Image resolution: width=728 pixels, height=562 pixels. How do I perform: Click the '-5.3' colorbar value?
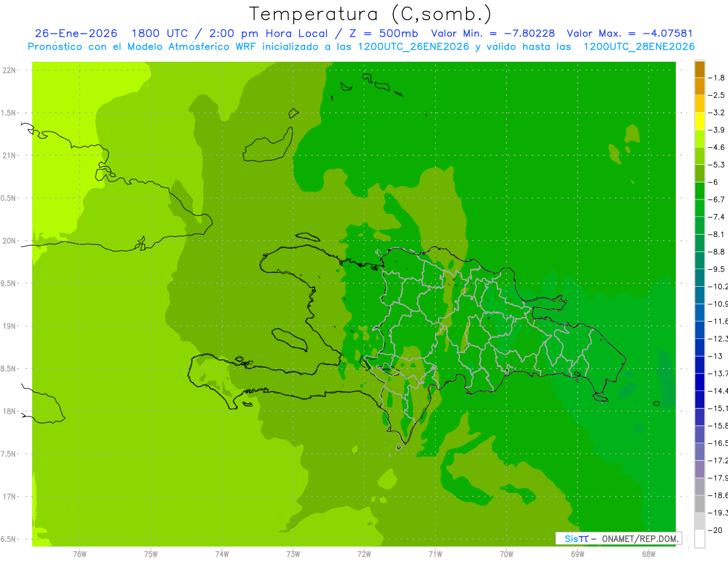tap(717, 165)
